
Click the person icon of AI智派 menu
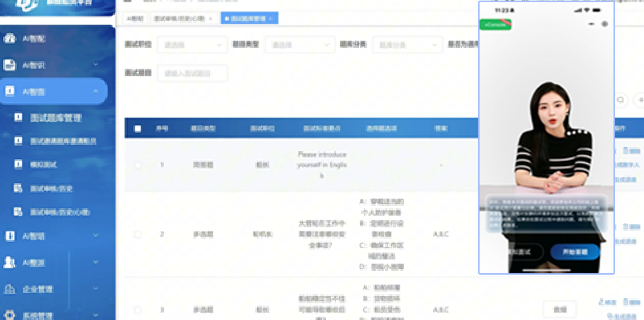pyautogui.click(x=10, y=262)
